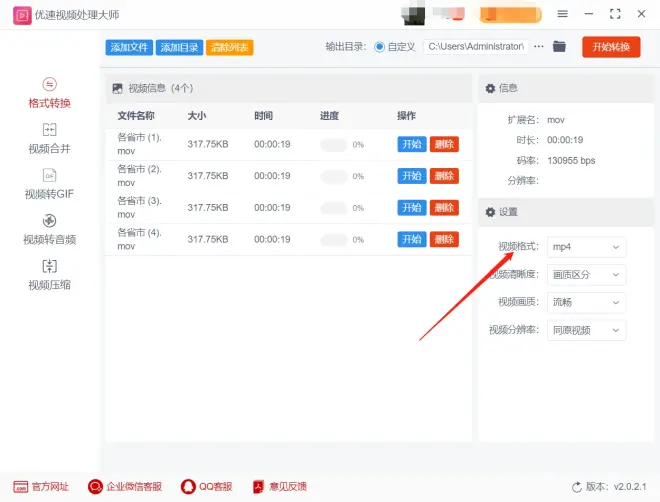Click the 版本: v2.0.2.1 text
Image resolution: width=660 pixels, height=502 pixels.
[616, 487]
